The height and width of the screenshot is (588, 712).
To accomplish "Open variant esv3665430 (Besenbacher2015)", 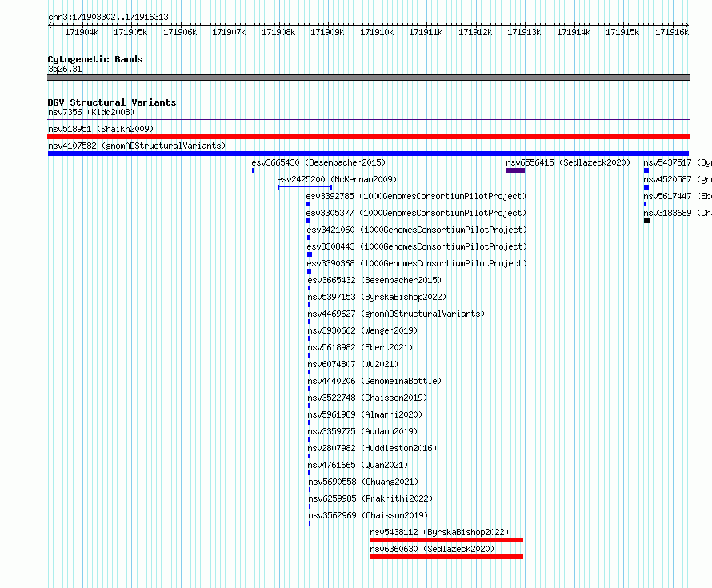I will 318,162.
